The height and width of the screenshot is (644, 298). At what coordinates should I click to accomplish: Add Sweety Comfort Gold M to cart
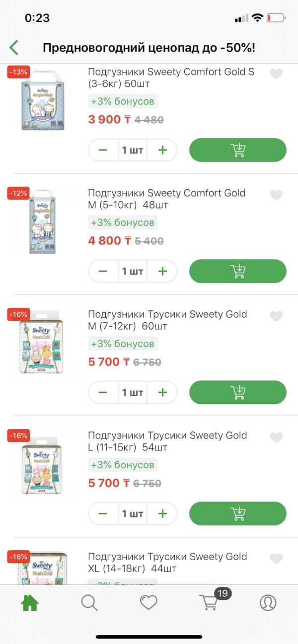[238, 271]
